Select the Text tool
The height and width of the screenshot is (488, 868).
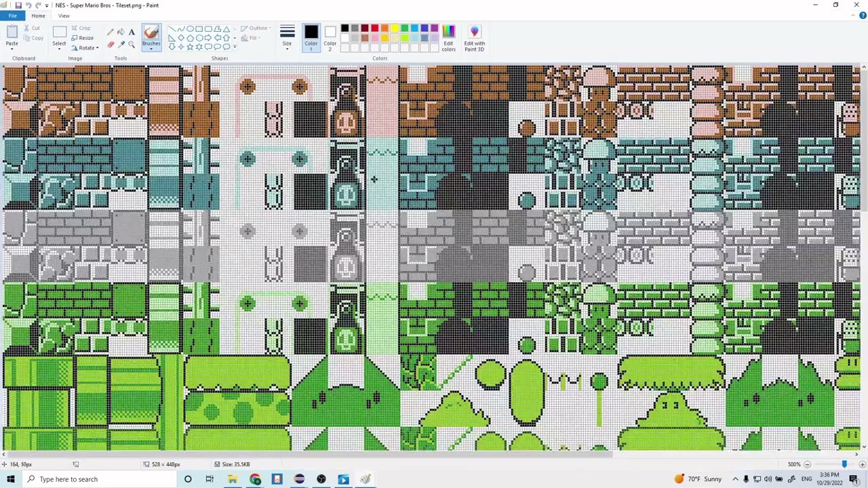pos(132,32)
